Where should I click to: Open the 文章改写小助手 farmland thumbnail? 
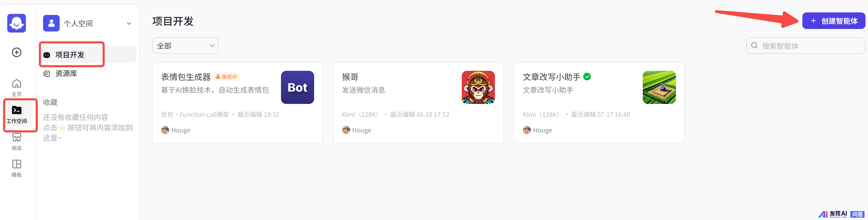659,87
